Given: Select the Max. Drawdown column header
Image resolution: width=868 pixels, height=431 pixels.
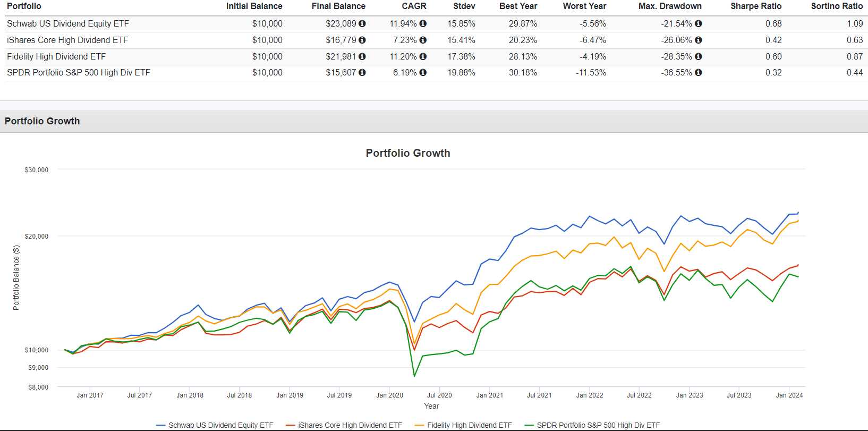Looking at the screenshot, I should [x=670, y=6].
